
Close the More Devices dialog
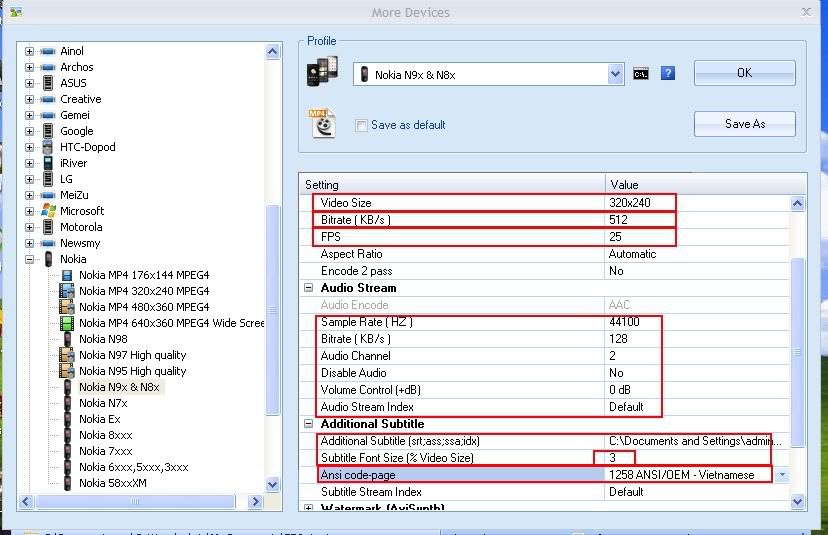click(806, 12)
